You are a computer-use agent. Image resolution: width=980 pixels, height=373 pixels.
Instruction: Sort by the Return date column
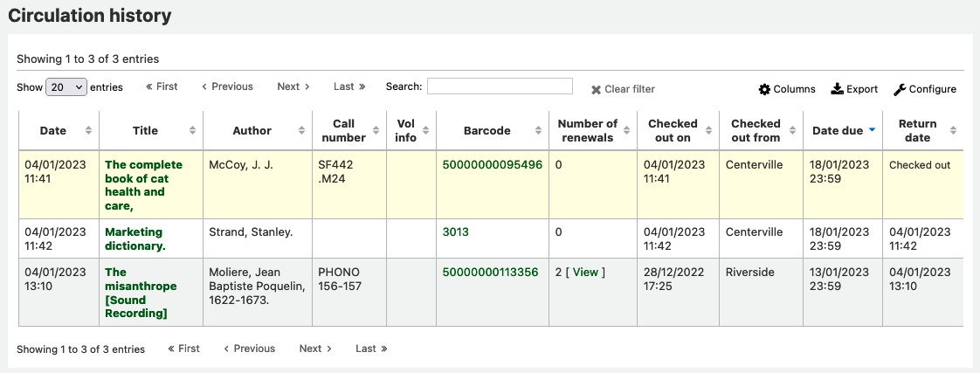pyautogui.click(x=917, y=131)
